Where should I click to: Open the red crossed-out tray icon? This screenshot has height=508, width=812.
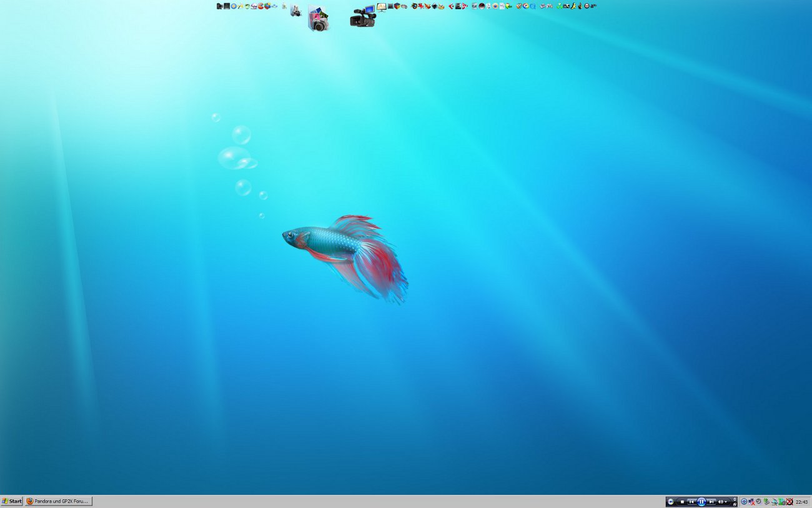point(790,502)
